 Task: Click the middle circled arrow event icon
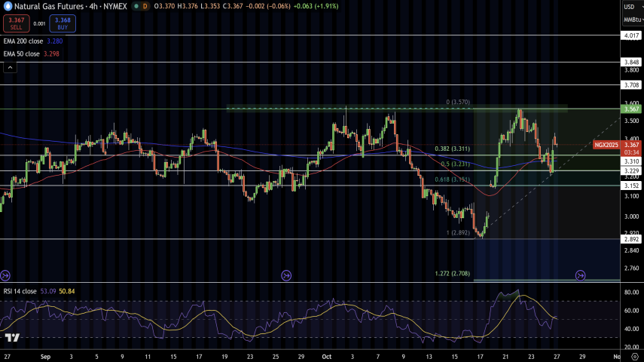point(286,275)
